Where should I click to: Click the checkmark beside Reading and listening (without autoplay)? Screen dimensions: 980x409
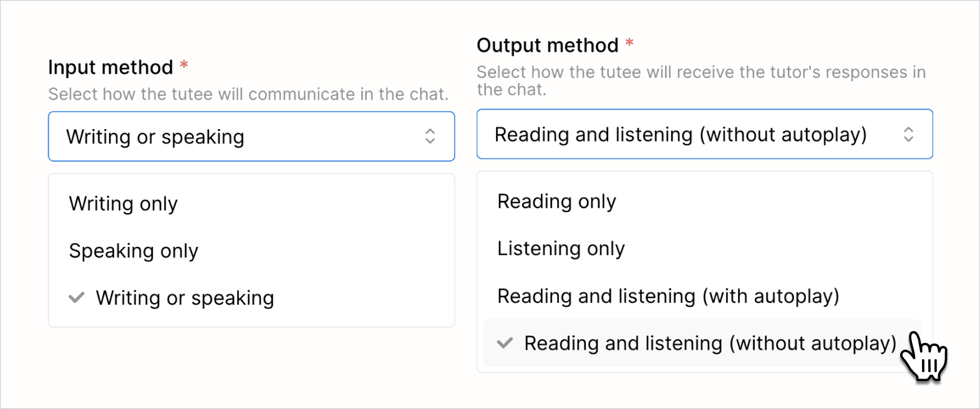[505, 343]
